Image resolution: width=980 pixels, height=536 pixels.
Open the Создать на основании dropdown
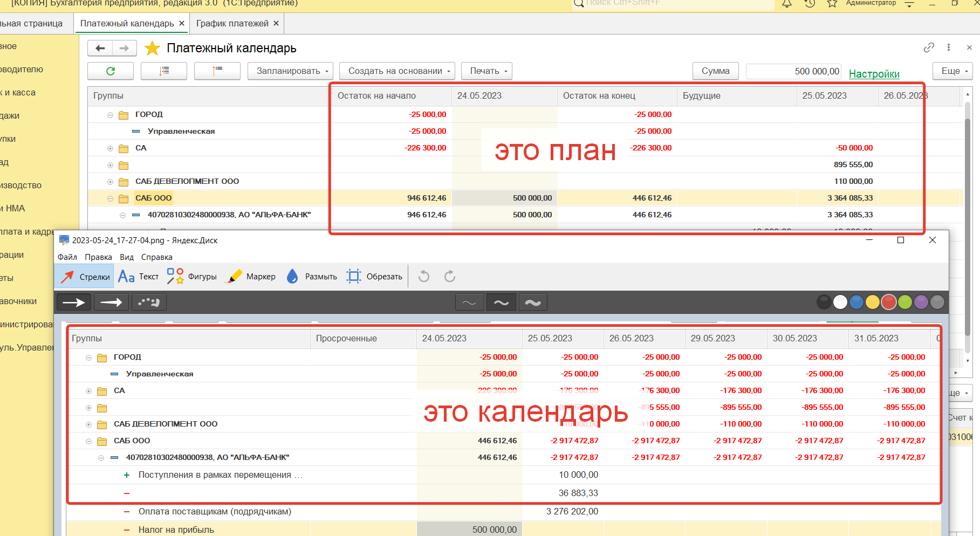tap(397, 71)
